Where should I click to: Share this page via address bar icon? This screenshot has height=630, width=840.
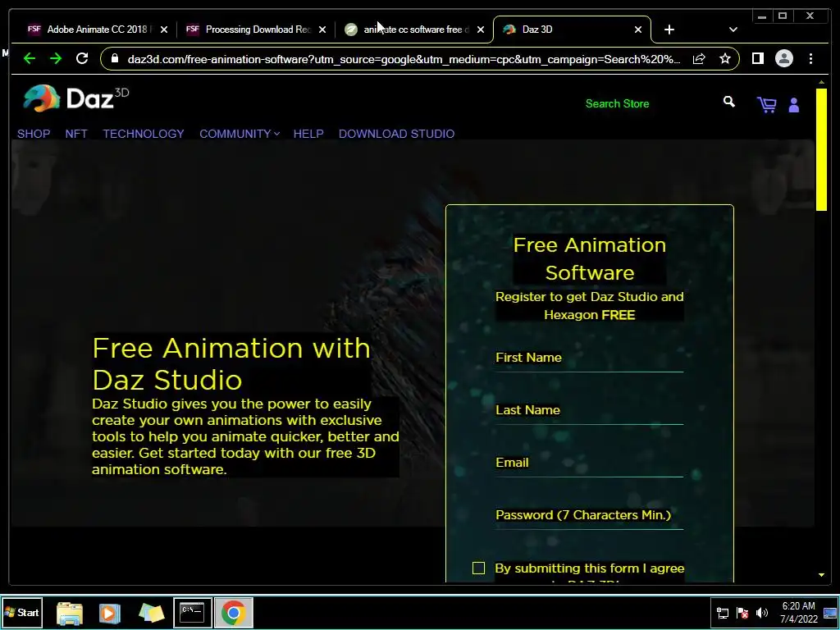[699, 59]
